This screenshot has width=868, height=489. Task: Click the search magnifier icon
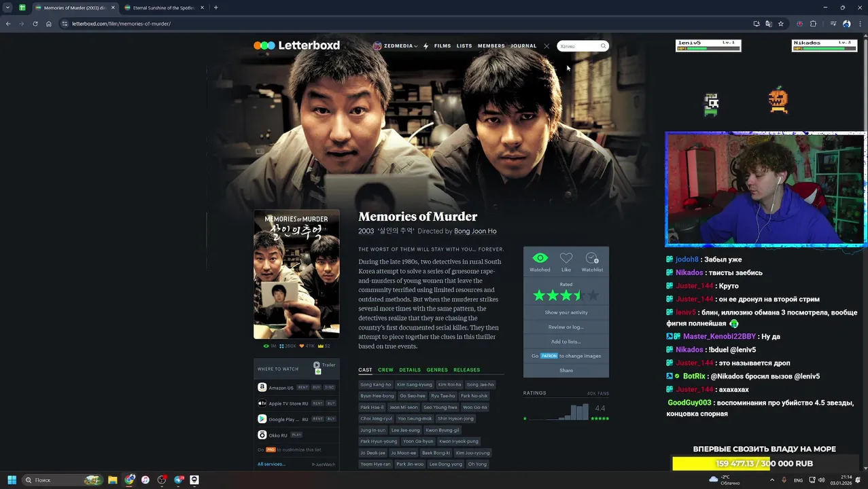602,46
